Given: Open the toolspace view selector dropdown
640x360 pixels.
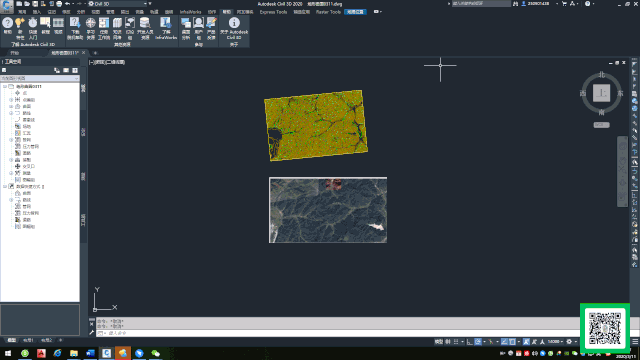Looking at the screenshot, I should [40, 78].
